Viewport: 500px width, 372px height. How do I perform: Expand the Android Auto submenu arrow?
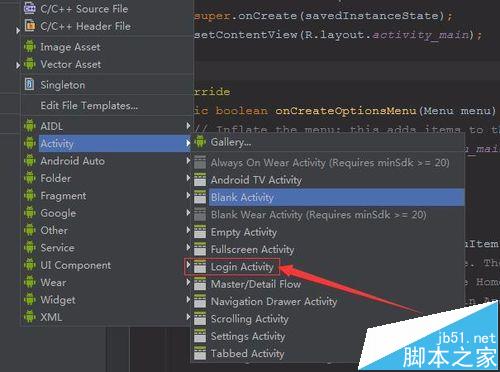click(x=188, y=160)
